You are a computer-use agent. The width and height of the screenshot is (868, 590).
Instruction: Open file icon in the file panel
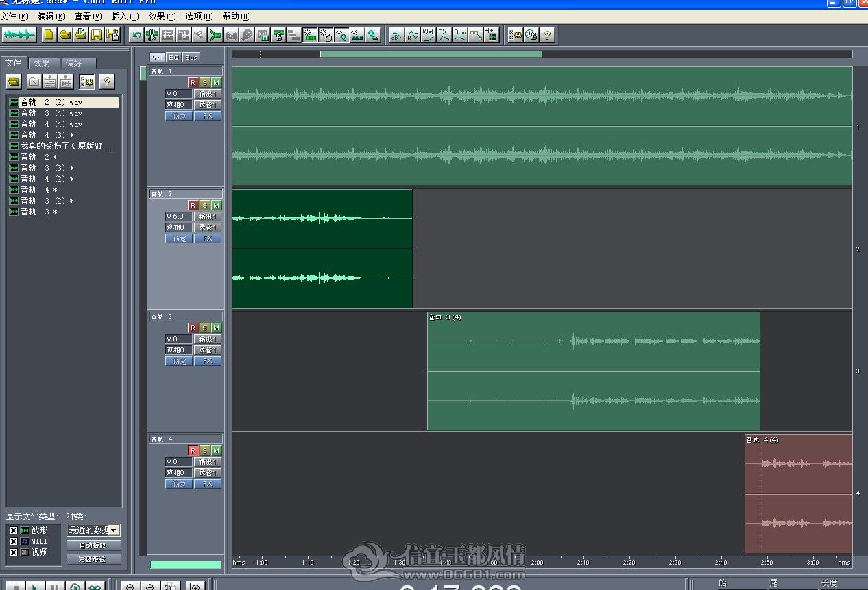pos(14,82)
